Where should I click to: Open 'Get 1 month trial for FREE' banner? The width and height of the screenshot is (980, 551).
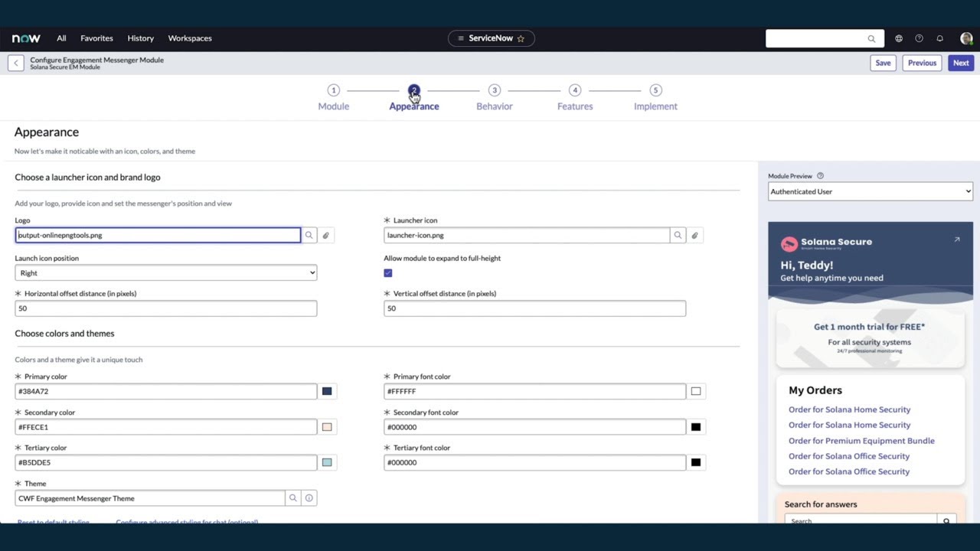coord(869,337)
